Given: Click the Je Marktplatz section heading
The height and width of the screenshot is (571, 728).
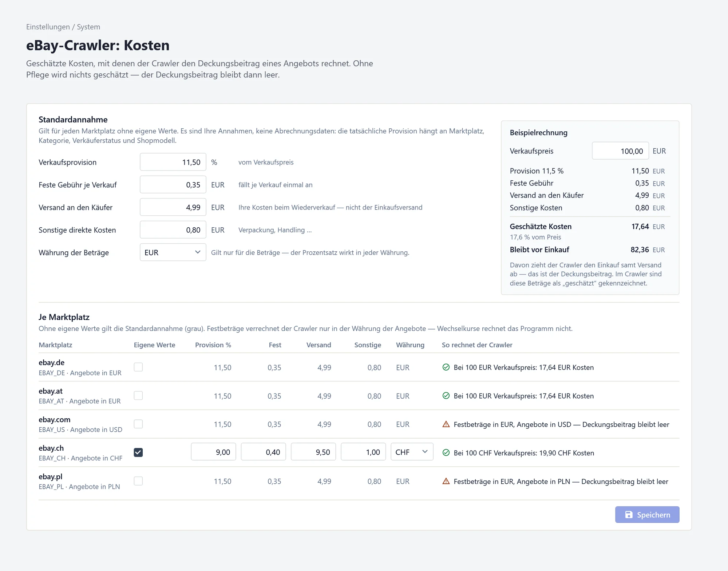Looking at the screenshot, I should 64,317.
